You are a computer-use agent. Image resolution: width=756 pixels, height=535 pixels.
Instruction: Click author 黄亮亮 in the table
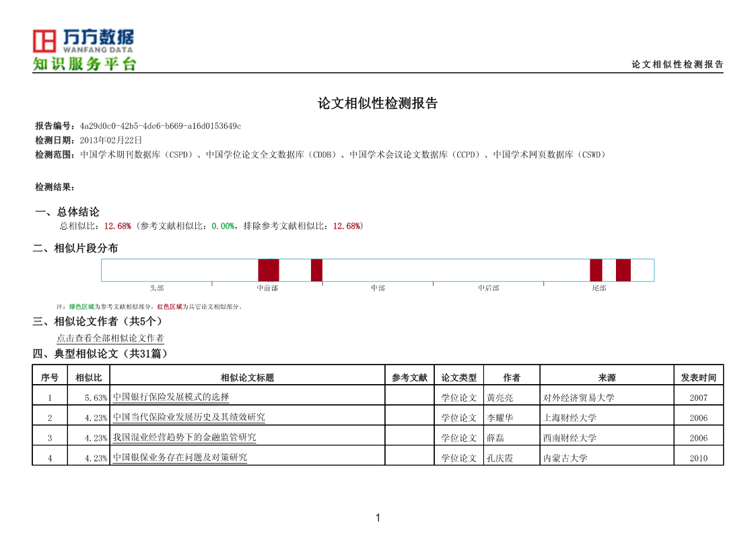(500, 398)
